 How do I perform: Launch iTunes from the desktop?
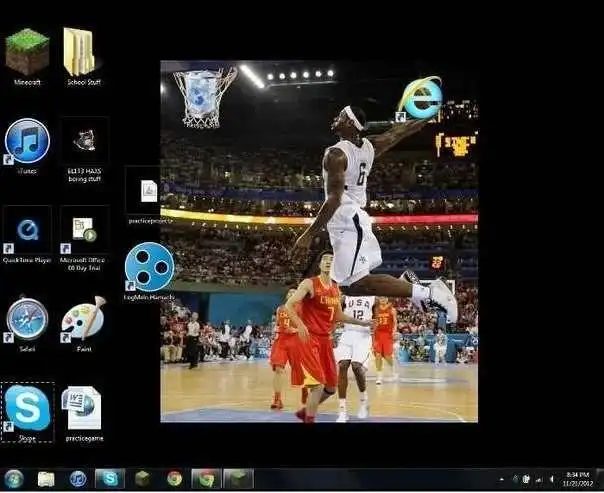(x=27, y=141)
